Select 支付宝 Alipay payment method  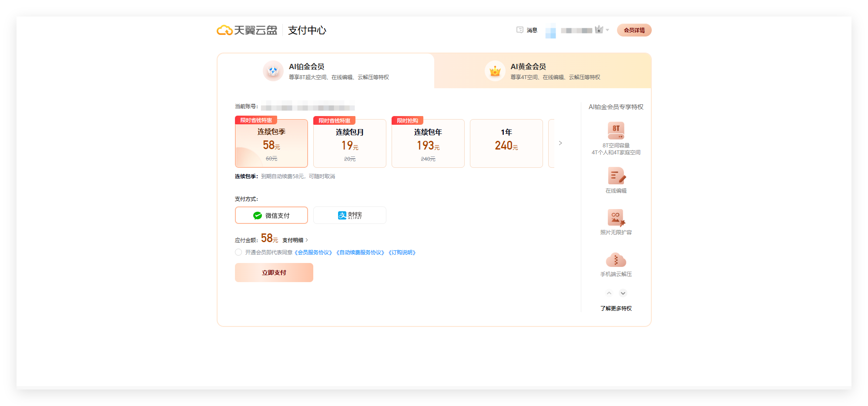350,215
